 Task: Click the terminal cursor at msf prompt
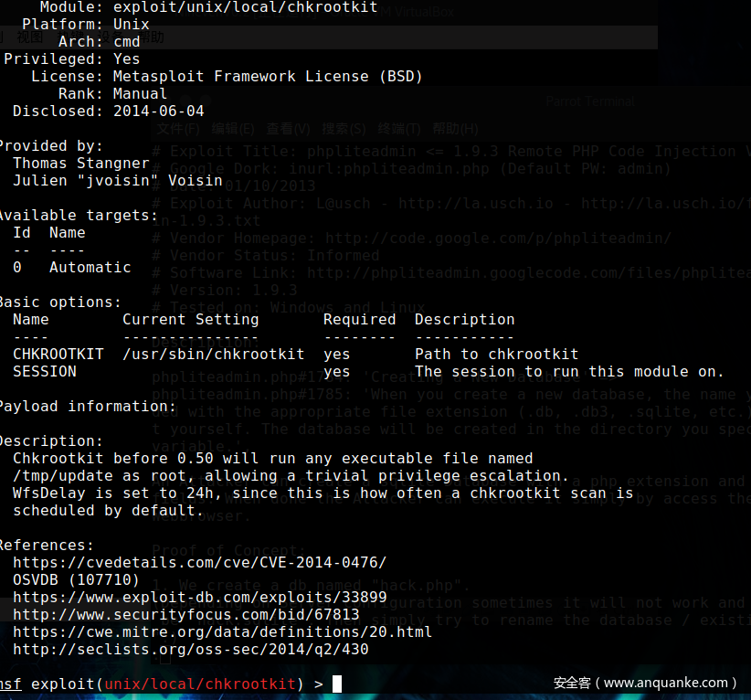tap(337, 684)
